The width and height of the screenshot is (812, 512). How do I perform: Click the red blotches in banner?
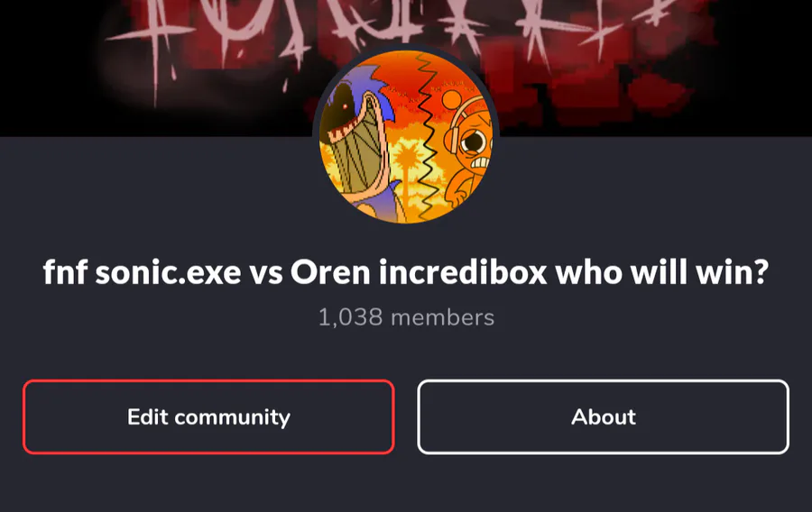point(595,78)
